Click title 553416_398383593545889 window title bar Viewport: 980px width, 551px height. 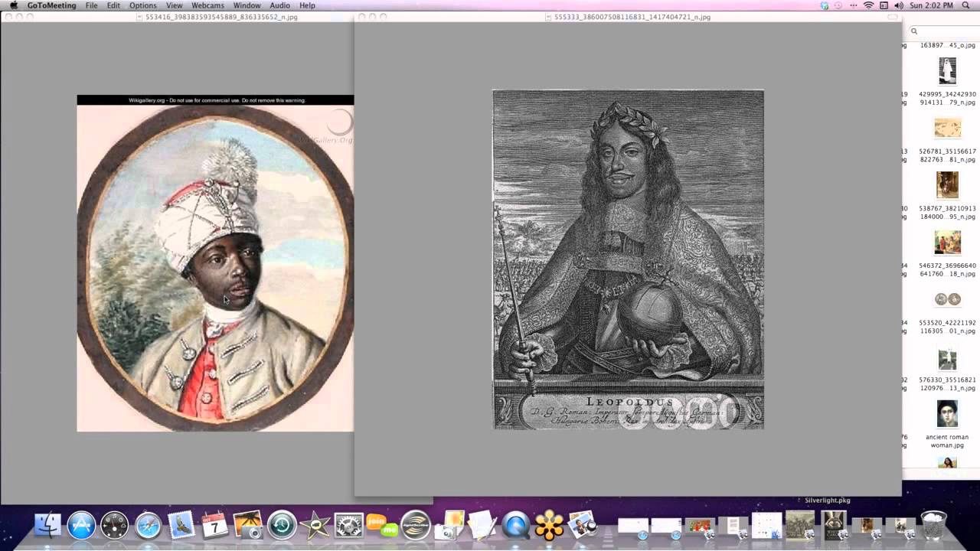[x=221, y=16]
